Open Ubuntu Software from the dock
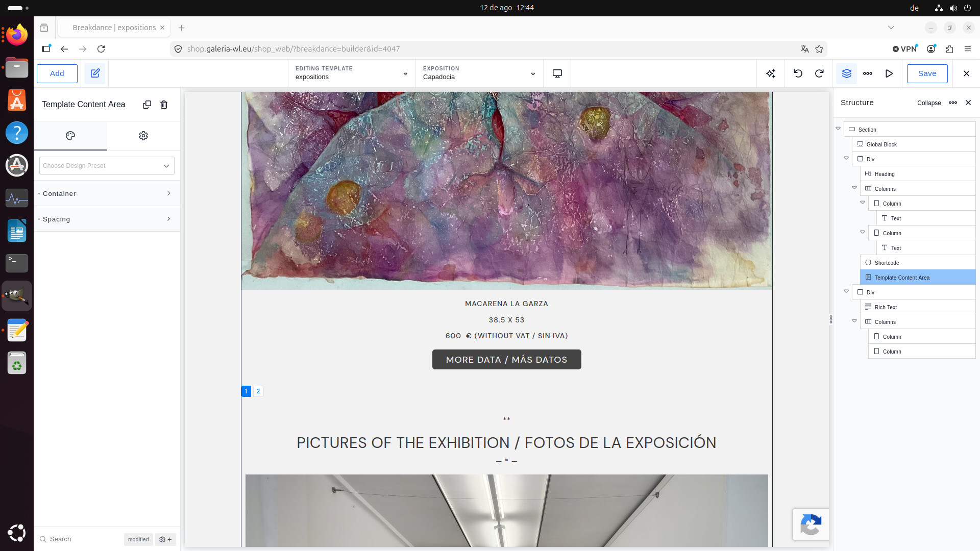Viewport: 980px width, 551px height. click(17, 100)
